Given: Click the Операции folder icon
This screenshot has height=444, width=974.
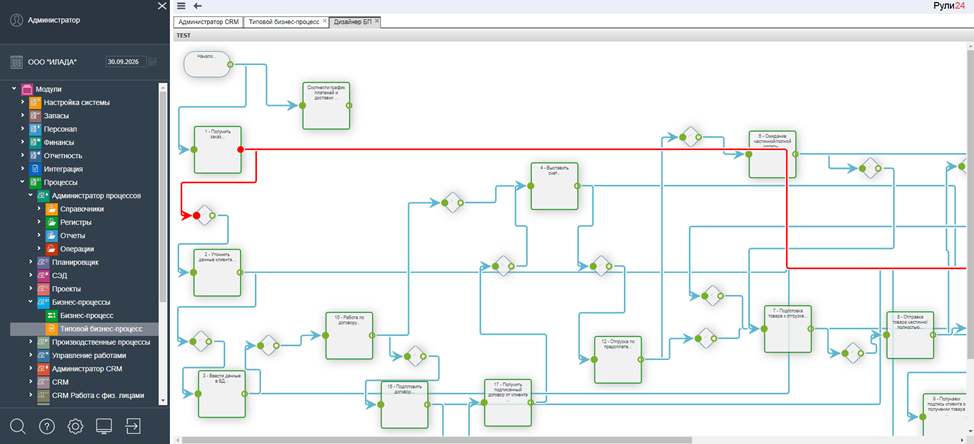Looking at the screenshot, I should point(52,249).
